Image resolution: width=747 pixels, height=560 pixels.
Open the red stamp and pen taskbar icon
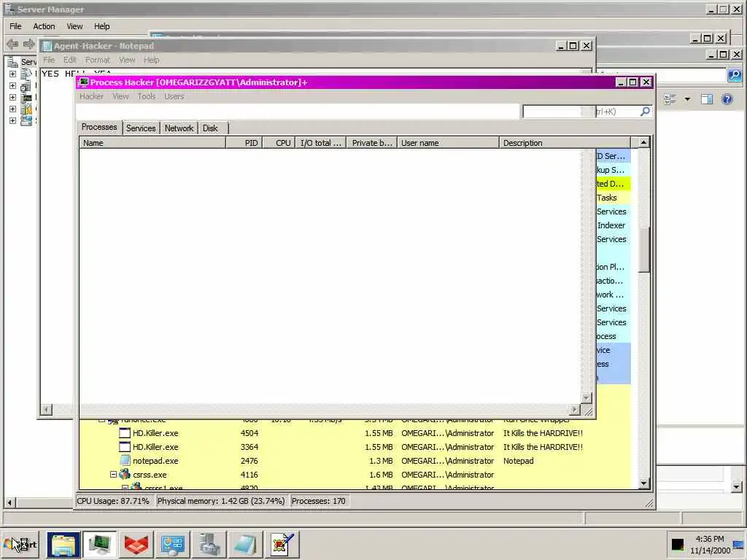(x=282, y=544)
